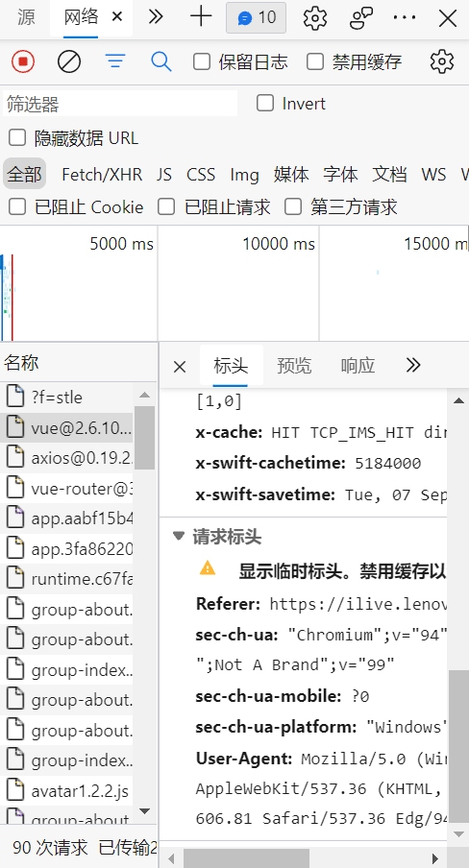Open DevTools settings gear in top bar
The width and height of the screenshot is (469, 868).
[315, 17]
